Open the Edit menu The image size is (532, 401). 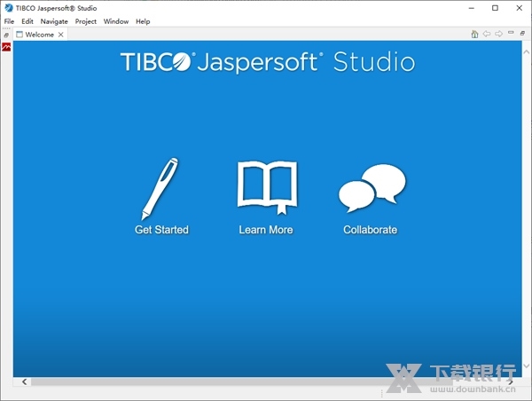27,21
